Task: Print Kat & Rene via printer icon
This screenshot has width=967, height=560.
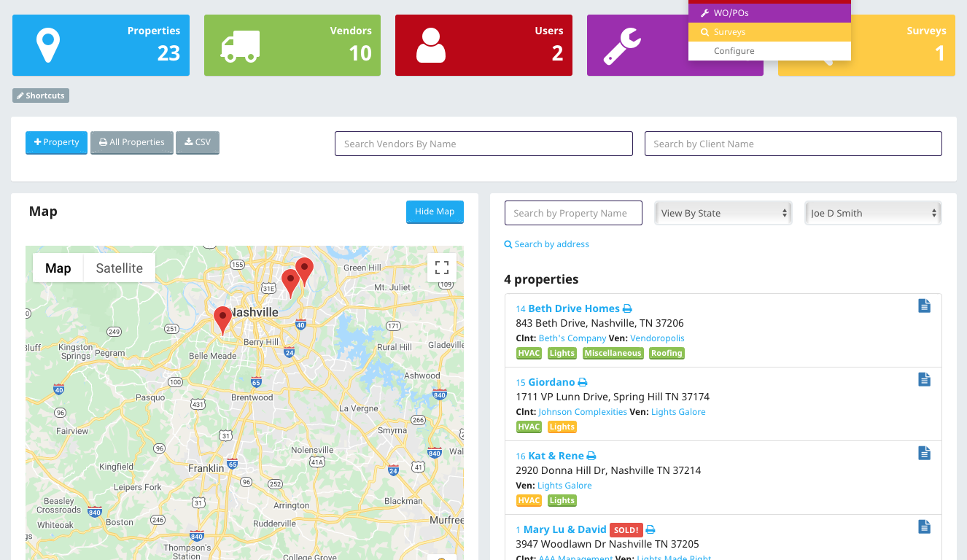Action: pos(591,456)
